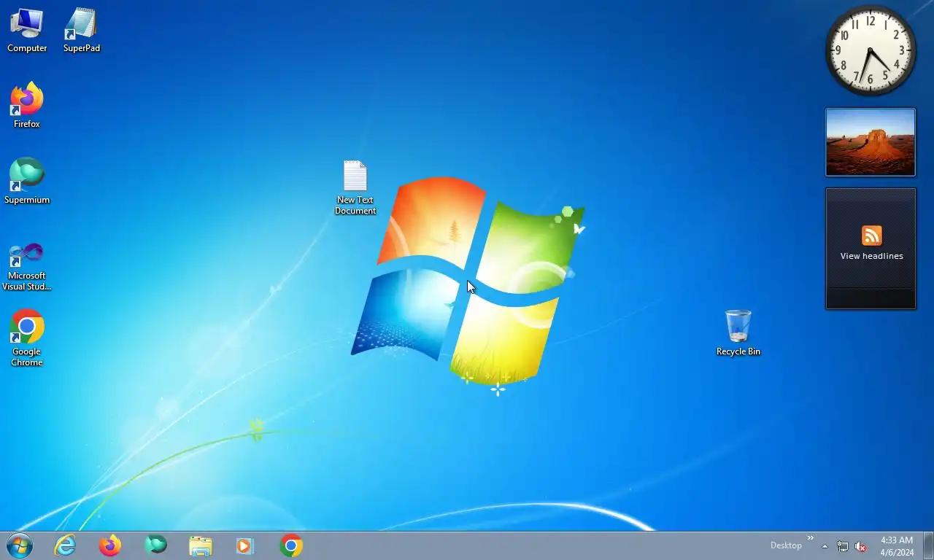Screen dimensions: 934x560
Task: Show hidden system tray icons
Action: 825,546
